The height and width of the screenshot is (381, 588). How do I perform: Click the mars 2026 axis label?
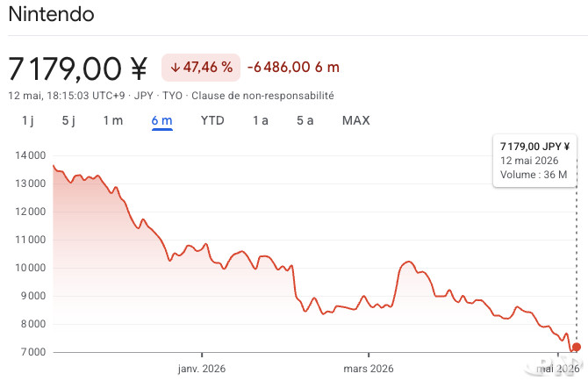tap(369, 369)
